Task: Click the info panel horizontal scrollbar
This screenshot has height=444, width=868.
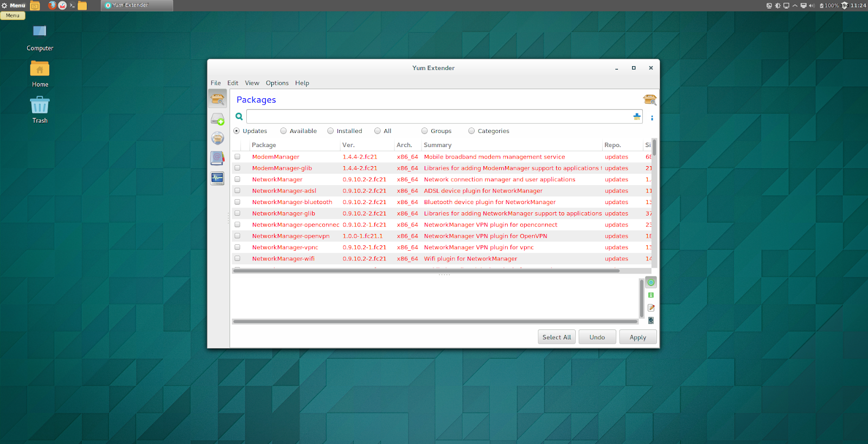Action: click(x=435, y=321)
